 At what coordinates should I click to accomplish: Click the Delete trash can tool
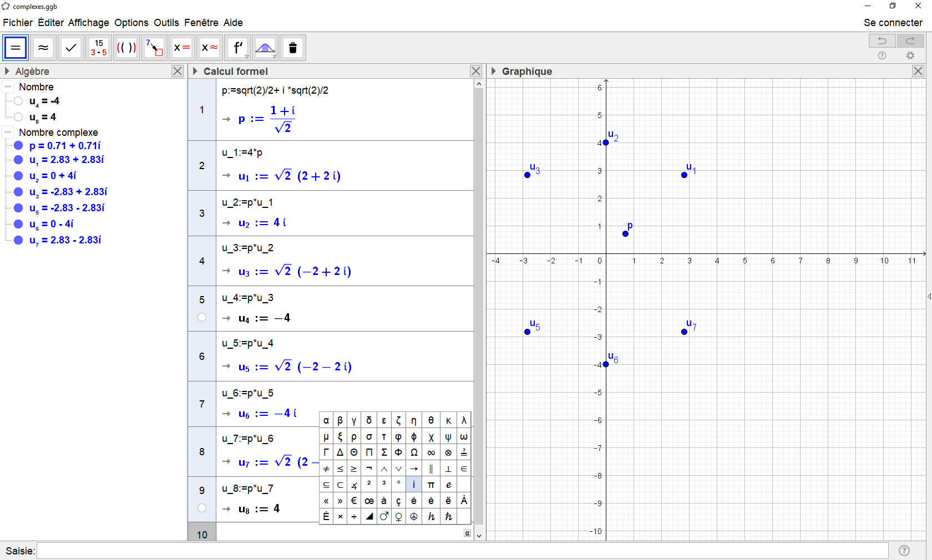[293, 48]
